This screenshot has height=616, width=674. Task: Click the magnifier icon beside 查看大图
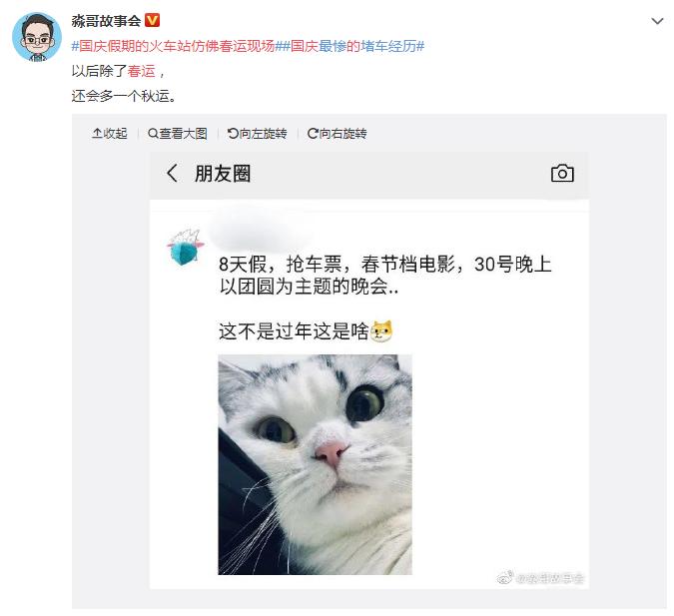(153, 134)
